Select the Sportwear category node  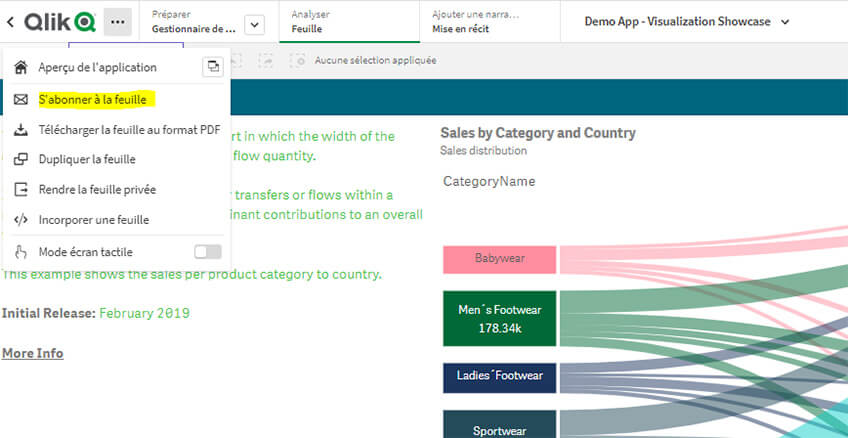[499, 424]
